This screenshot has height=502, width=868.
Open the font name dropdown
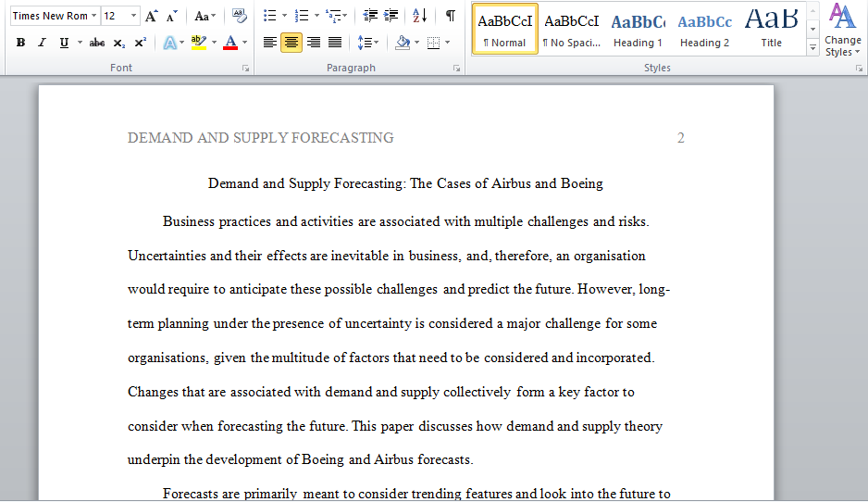[93, 16]
